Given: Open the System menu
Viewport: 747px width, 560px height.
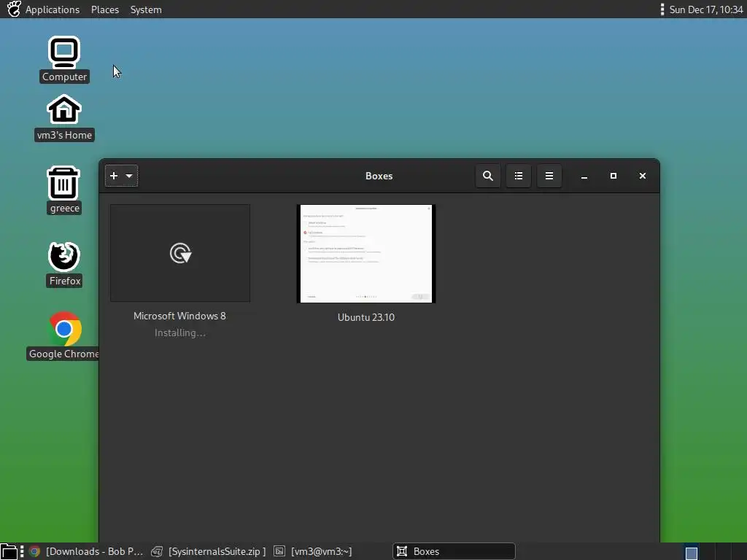Looking at the screenshot, I should tap(146, 9).
